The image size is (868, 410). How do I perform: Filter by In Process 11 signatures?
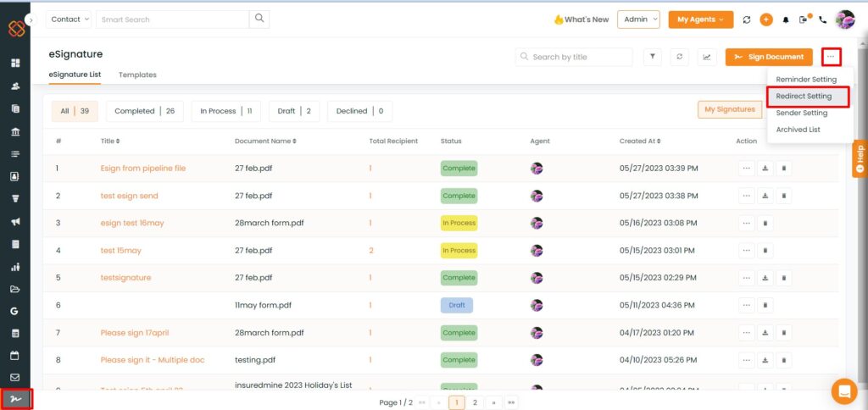pos(226,111)
